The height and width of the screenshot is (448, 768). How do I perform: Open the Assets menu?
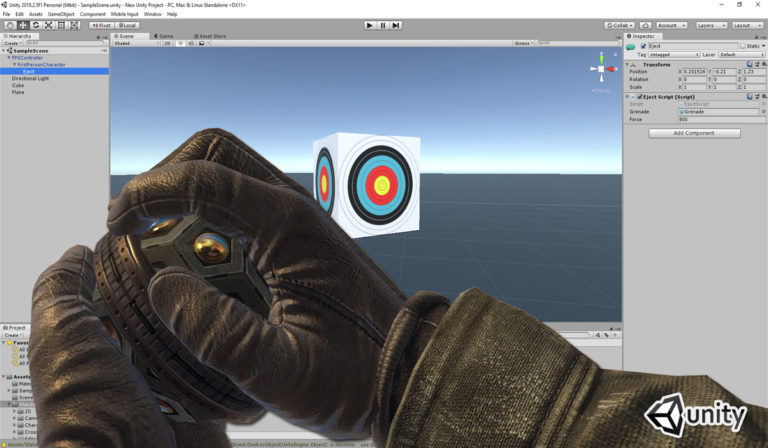[36, 14]
